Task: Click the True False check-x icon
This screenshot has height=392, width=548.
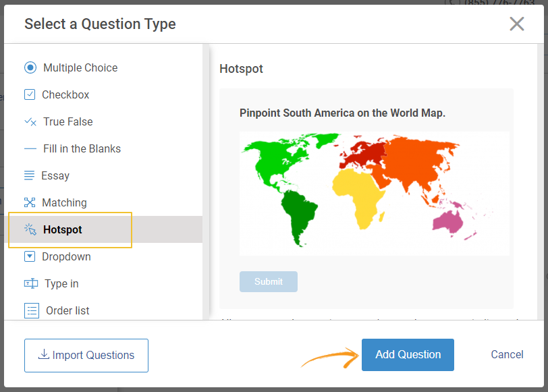Action: (30, 121)
